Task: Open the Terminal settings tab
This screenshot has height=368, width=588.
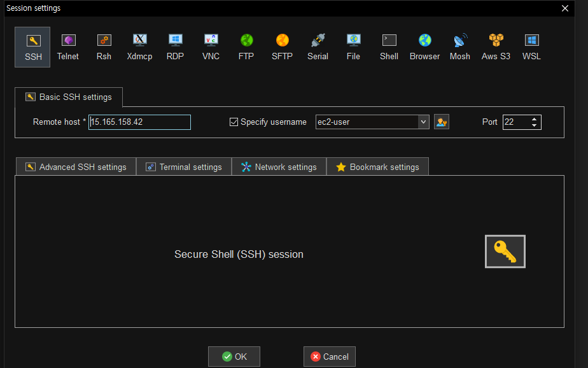Action: coord(184,167)
